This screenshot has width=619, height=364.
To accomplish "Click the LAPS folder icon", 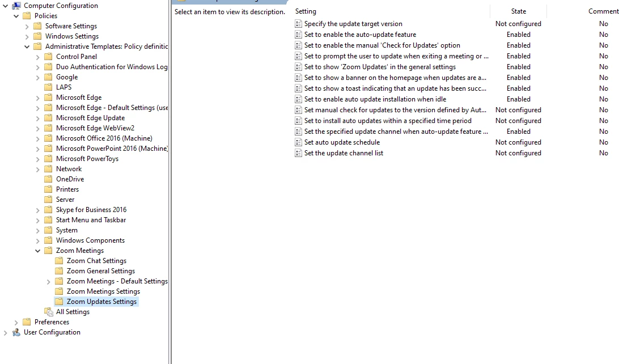I will pos(48,87).
